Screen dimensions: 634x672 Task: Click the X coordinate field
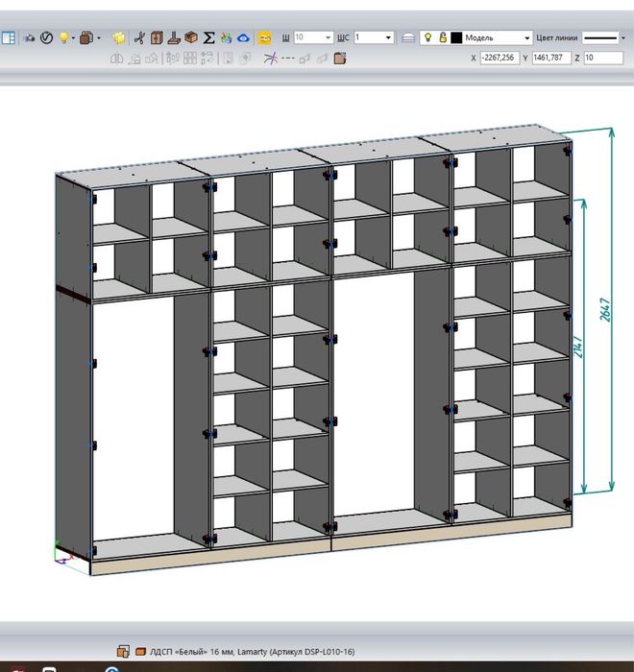coord(500,58)
